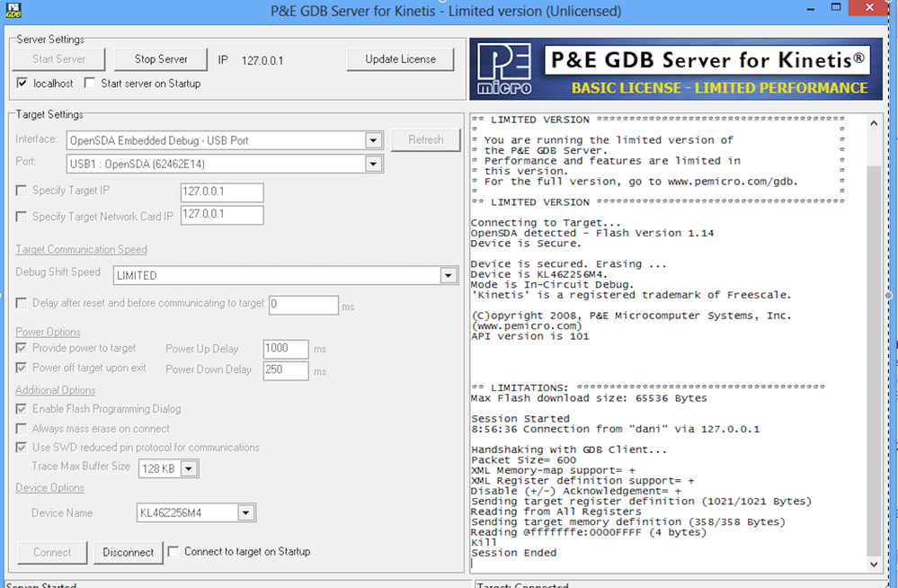This screenshot has height=588, width=898.
Task: Click the application icon in the title bar
Action: click(12, 9)
